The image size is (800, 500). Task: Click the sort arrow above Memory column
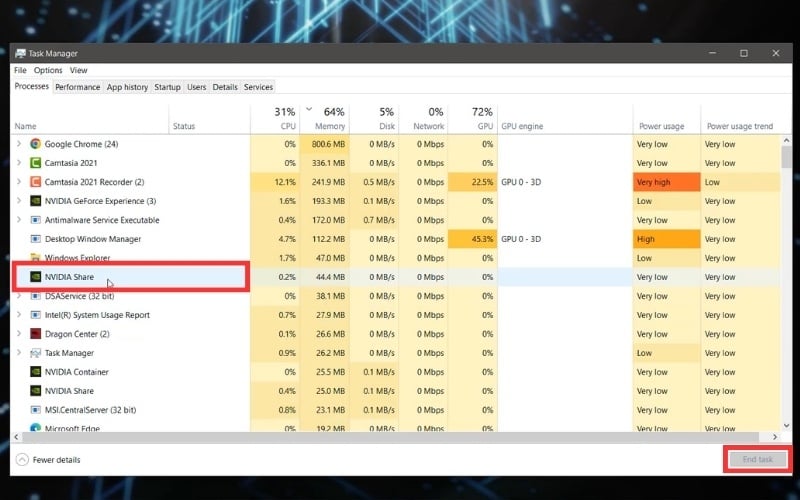(x=309, y=109)
